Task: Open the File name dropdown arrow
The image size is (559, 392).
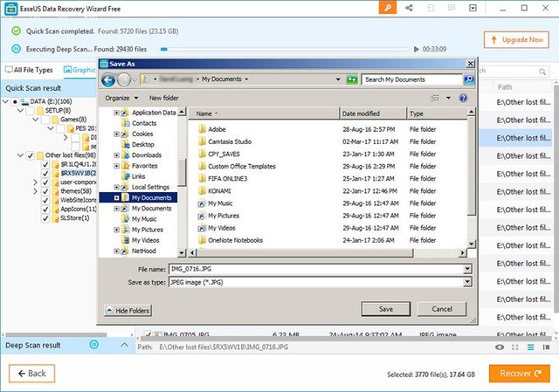Action: 467,269
